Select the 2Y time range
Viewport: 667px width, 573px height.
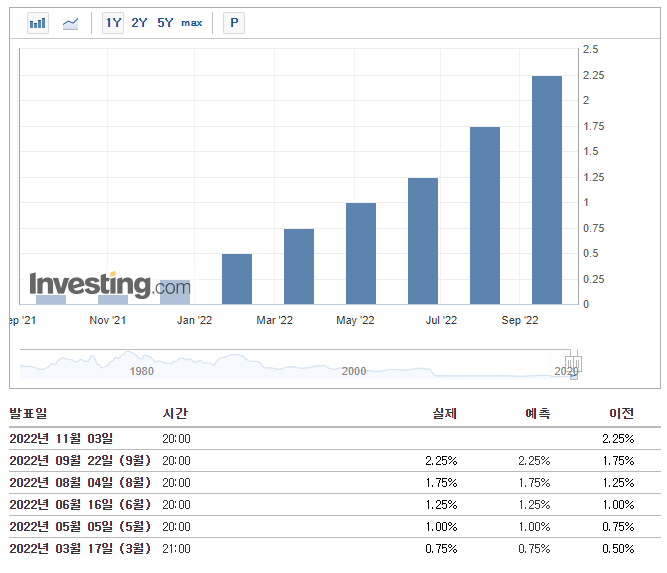(139, 23)
